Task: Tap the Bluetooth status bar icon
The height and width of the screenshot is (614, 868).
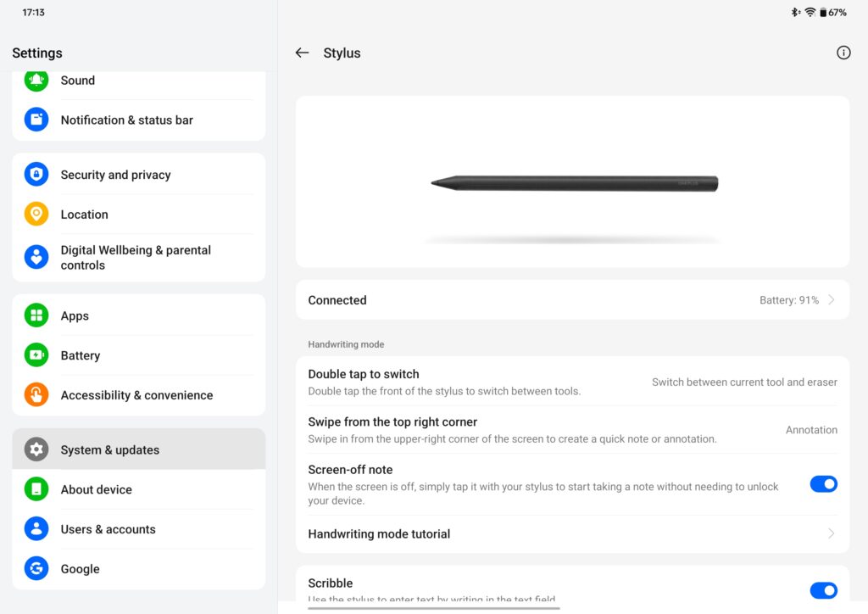Action: [795, 12]
